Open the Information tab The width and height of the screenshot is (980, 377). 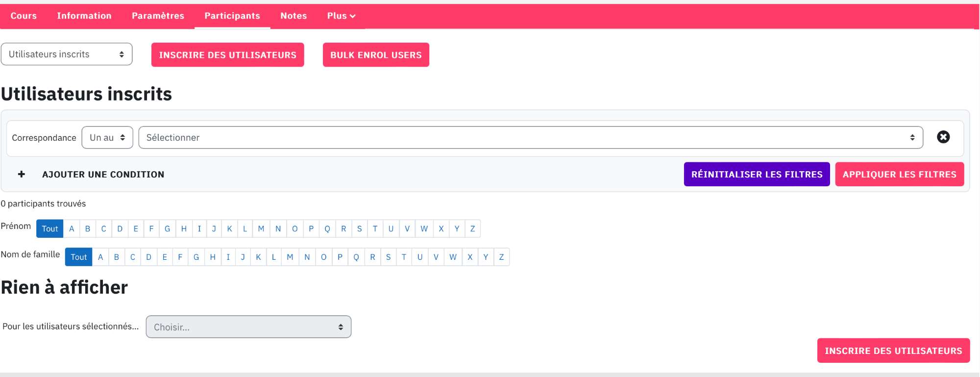point(84,16)
